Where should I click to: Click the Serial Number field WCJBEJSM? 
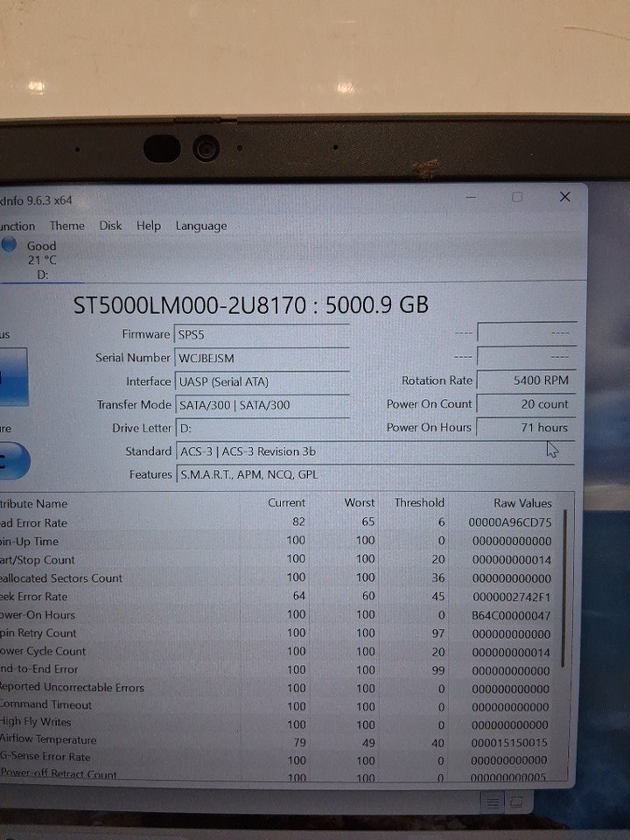[262, 358]
